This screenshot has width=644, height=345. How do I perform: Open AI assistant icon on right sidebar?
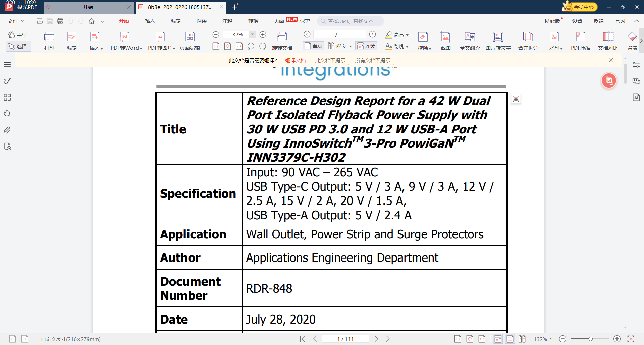(x=636, y=97)
